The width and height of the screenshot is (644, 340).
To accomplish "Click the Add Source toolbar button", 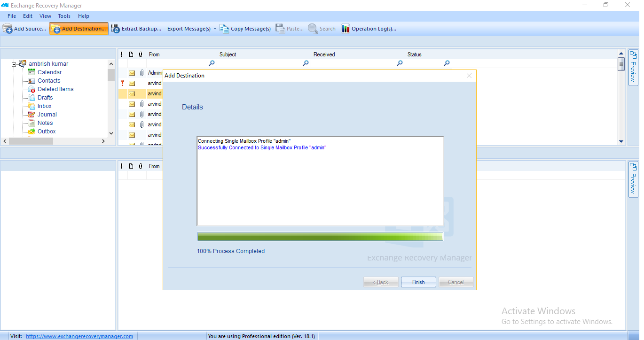I will click(24, 29).
